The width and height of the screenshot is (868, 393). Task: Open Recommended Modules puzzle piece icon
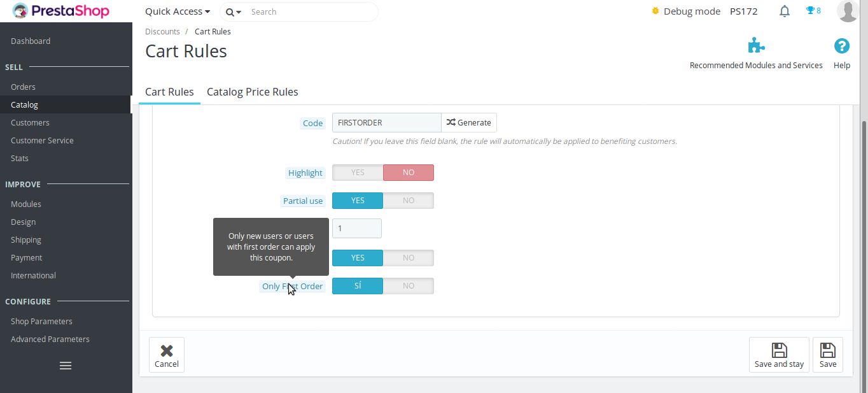click(x=756, y=46)
